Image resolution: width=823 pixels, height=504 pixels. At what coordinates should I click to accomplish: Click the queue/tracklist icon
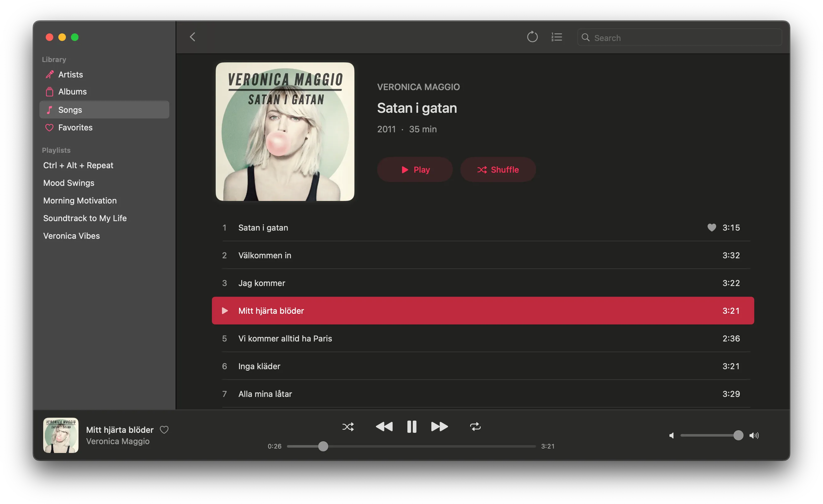point(557,37)
